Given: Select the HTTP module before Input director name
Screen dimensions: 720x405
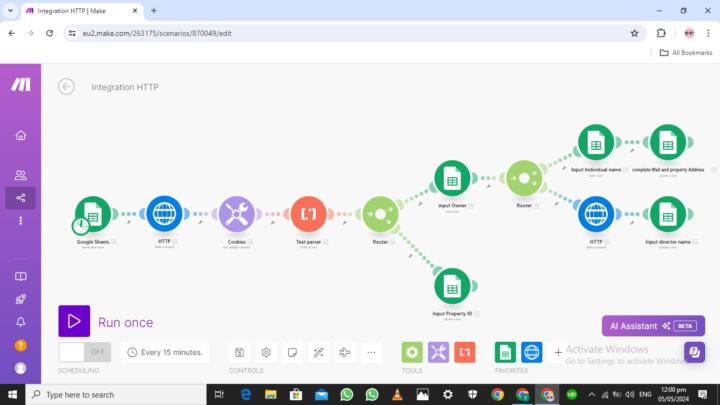Looking at the screenshot, I should click(596, 214).
